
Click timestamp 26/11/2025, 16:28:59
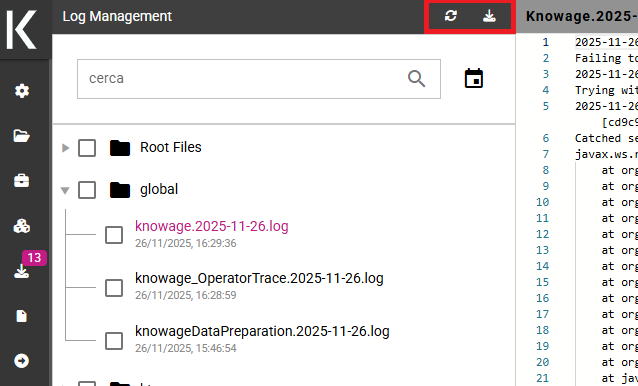[x=186, y=295]
